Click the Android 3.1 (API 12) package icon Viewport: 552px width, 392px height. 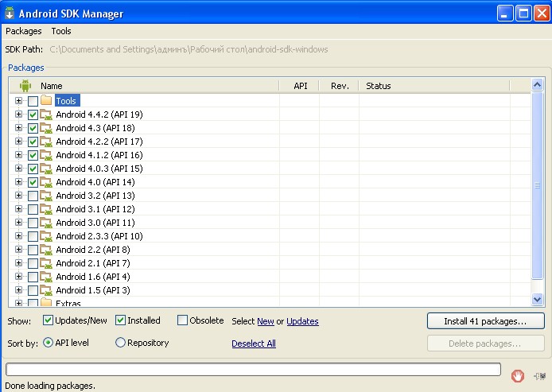(x=46, y=209)
